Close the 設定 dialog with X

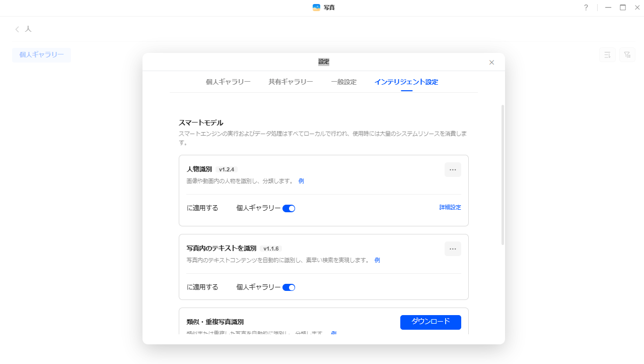point(491,63)
